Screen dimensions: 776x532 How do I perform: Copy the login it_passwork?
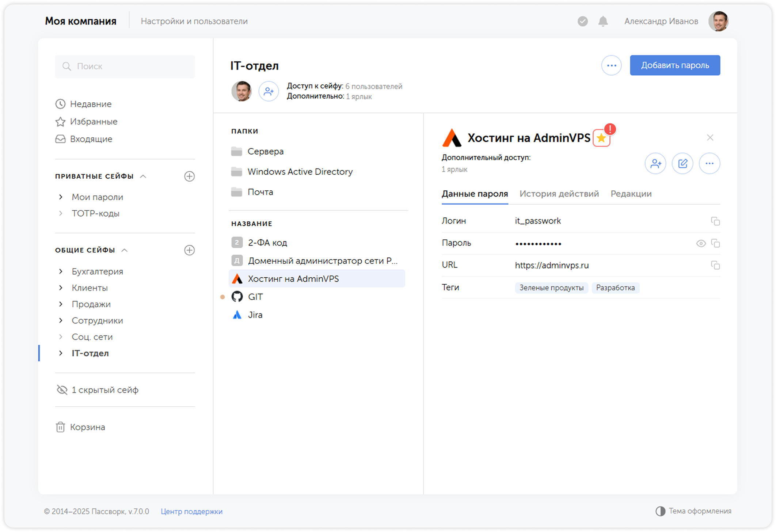715,221
